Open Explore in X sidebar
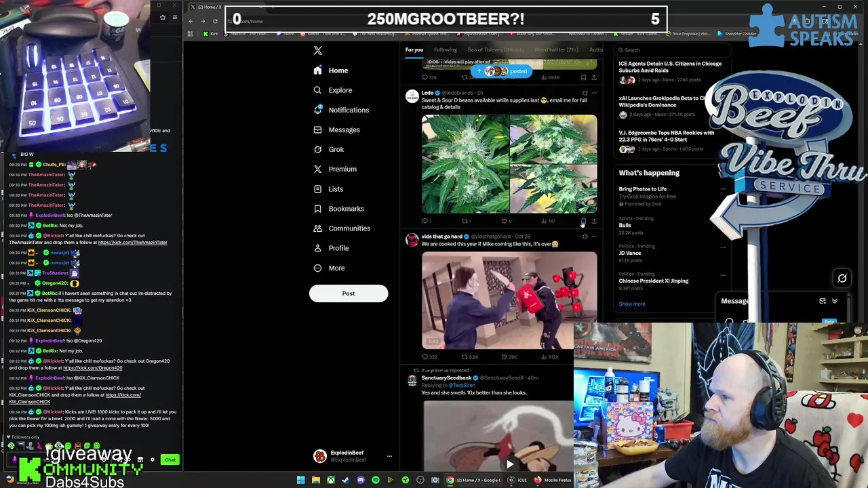868x488 pixels. (x=332, y=90)
